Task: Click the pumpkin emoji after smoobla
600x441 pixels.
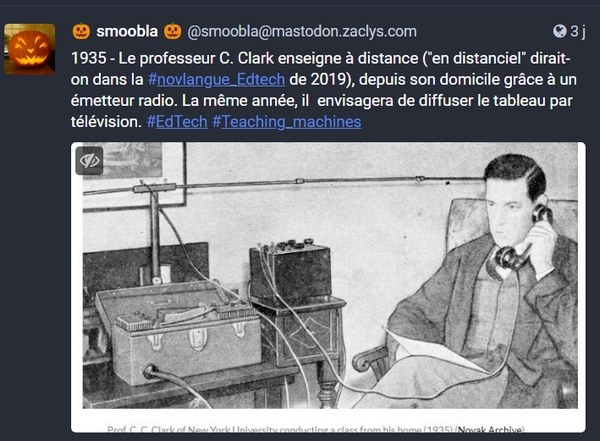Action: click(173, 31)
